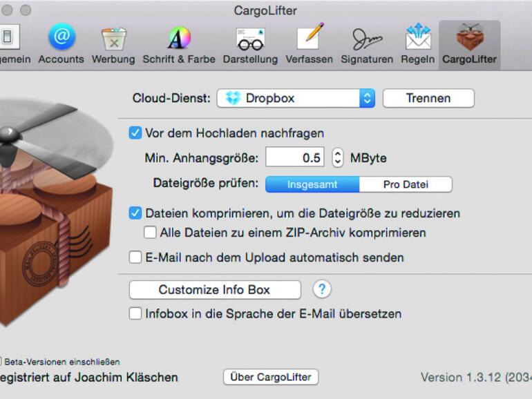
Task: Click the Trennen disconnect button
Action: (428, 98)
